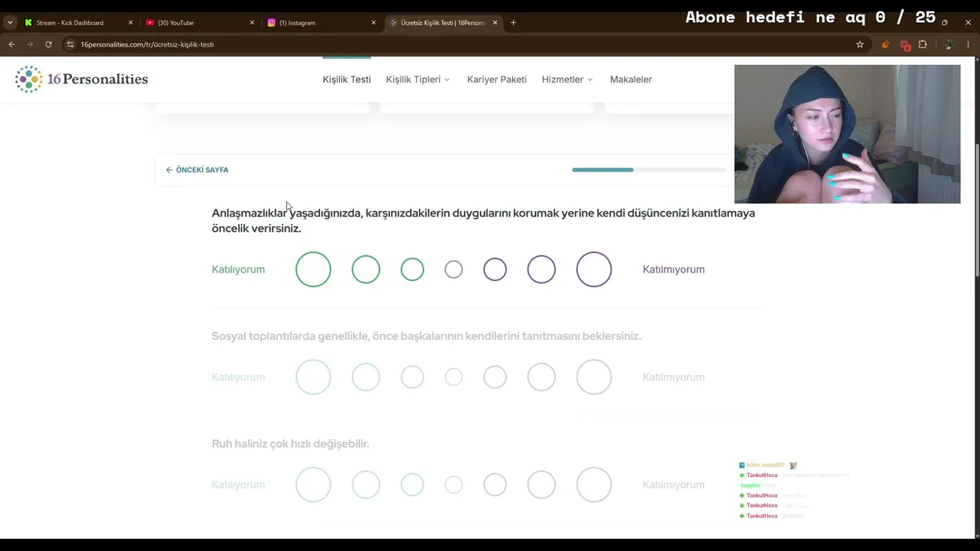Screen dimensions: 980x551
Task: Select strongest agree for Ruh haliniz question
Action: (313, 485)
